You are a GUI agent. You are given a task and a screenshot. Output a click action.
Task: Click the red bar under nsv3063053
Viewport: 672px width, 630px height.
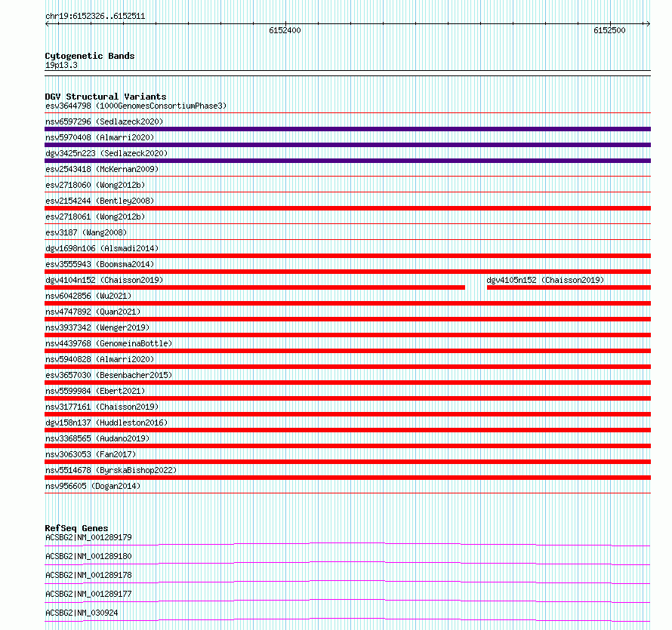pos(347,462)
